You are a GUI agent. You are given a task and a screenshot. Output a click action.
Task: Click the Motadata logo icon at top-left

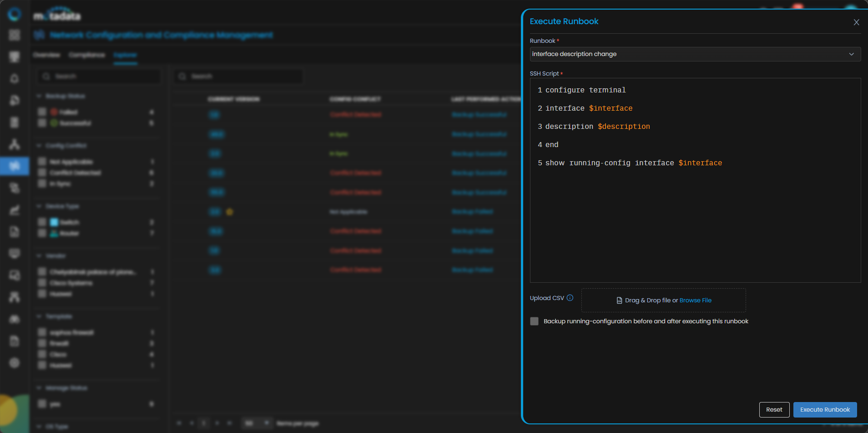pyautogui.click(x=15, y=15)
